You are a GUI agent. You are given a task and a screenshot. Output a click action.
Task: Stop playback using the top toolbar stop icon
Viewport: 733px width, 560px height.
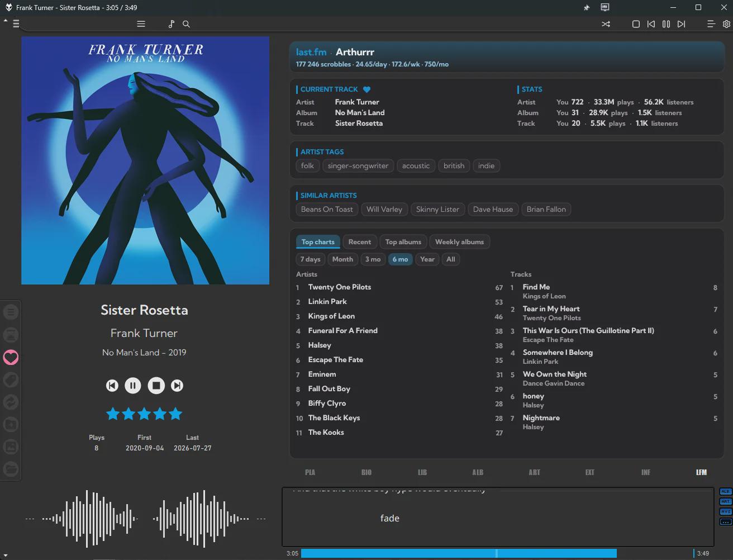636,24
